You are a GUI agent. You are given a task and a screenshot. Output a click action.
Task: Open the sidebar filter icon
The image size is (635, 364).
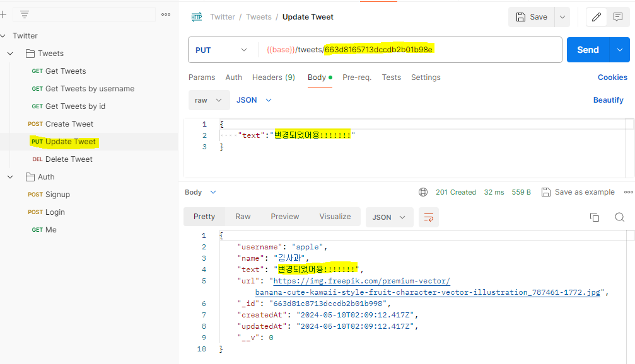tap(25, 14)
